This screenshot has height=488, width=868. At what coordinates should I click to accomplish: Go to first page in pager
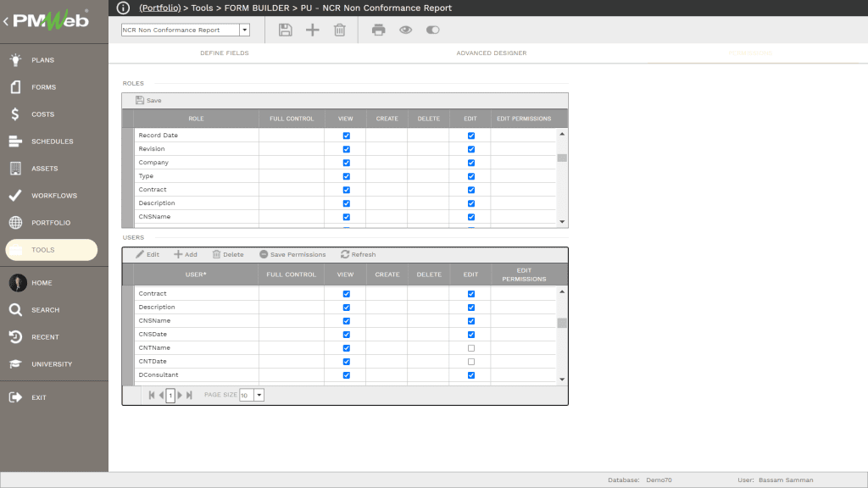pos(152,395)
